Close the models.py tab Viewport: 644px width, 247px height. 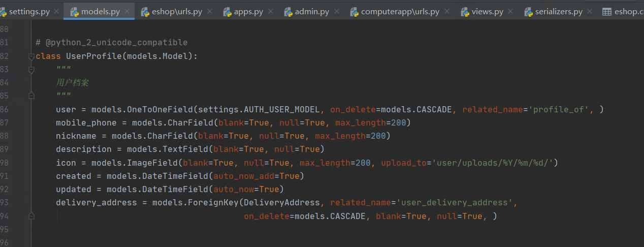[x=127, y=11]
